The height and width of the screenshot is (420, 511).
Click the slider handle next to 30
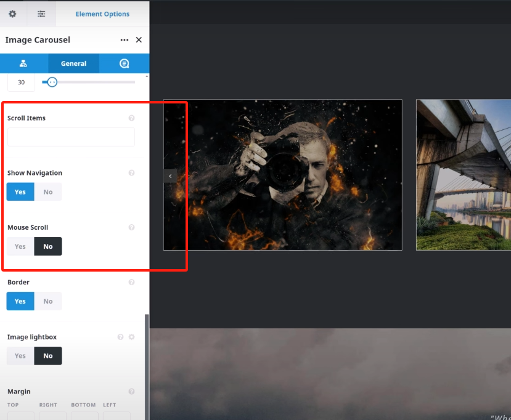click(52, 82)
